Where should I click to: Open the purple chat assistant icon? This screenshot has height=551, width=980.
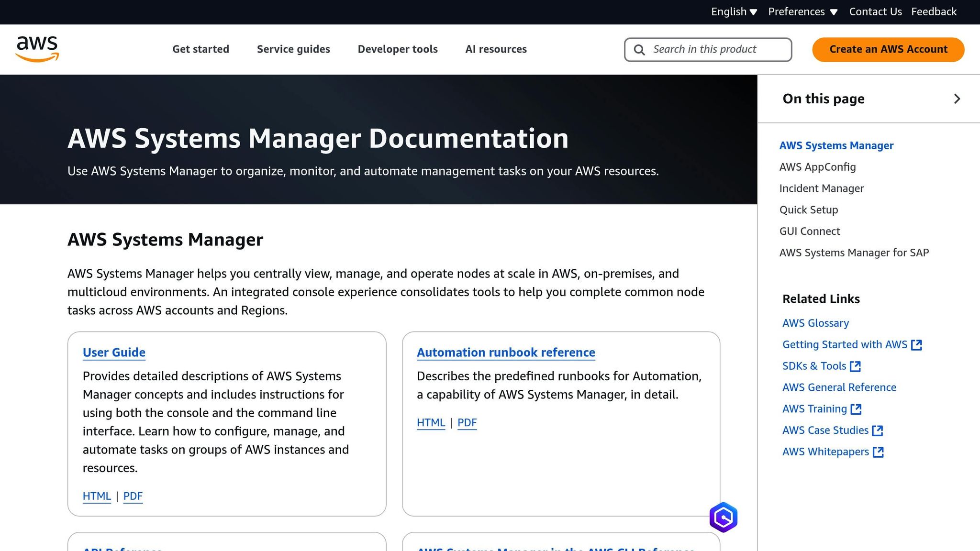click(723, 517)
